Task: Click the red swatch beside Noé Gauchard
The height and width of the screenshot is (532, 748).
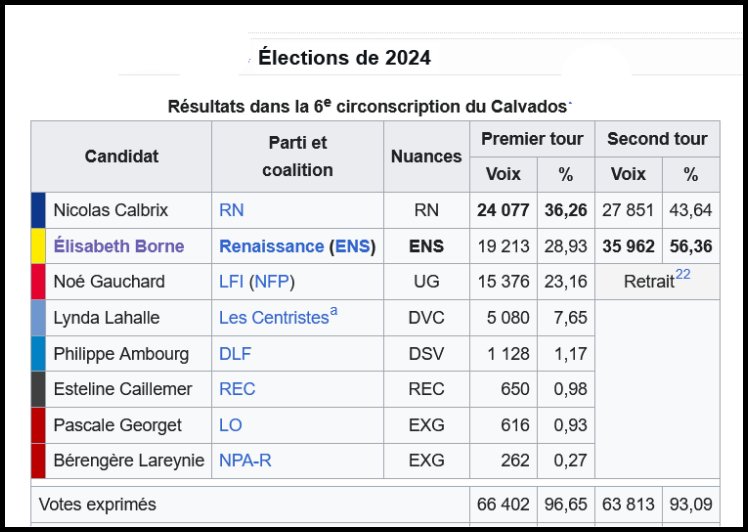Action: pyautogui.click(x=38, y=282)
